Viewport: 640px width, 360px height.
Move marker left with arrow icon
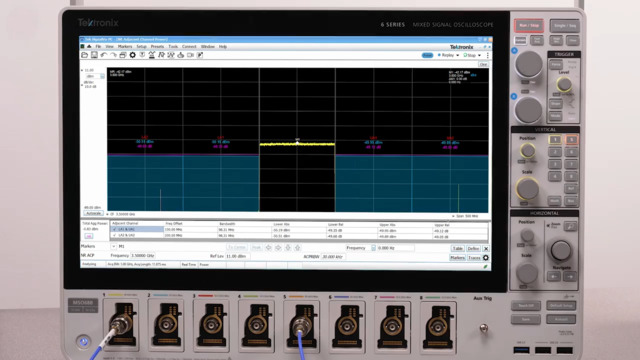(x=269, y=248)
